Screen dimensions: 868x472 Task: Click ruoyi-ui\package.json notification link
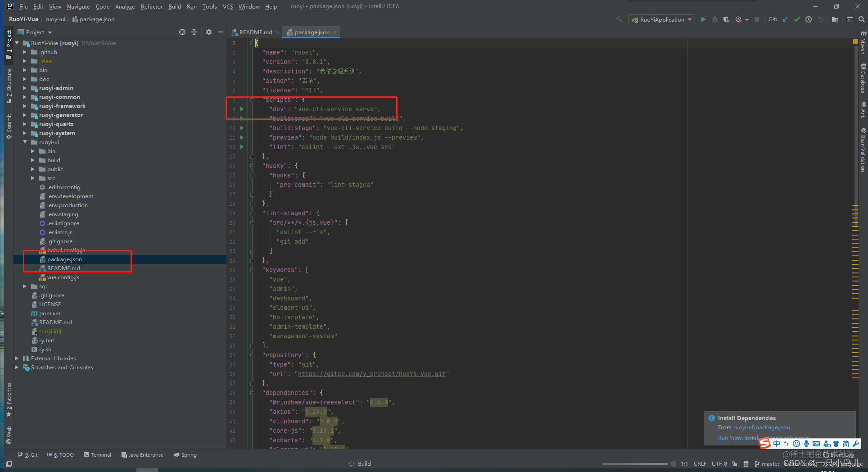(x=761, y=427)
